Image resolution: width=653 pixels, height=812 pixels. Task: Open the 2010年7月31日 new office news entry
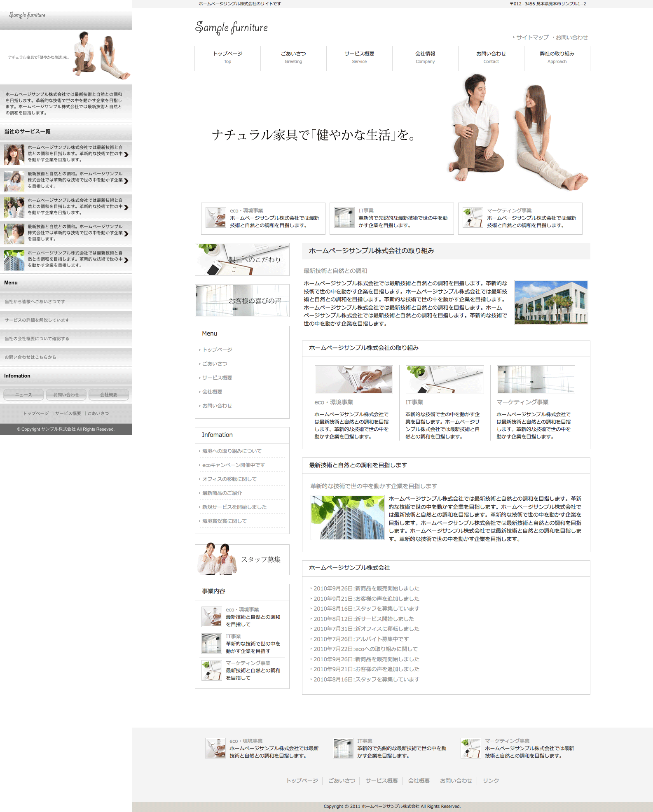pos(366,629)
